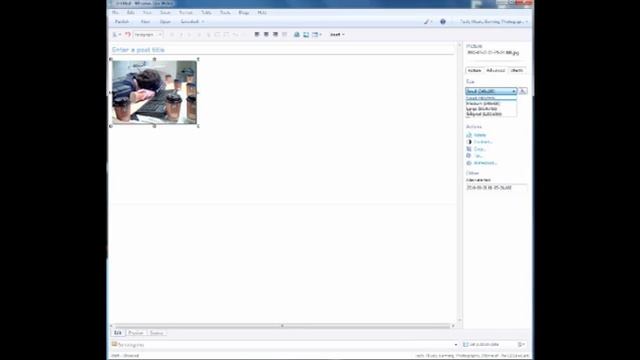This screenshot has height=360, width=640.
Task: Switch to the Picture tab in sidebar
Action: tap(474, 71)
